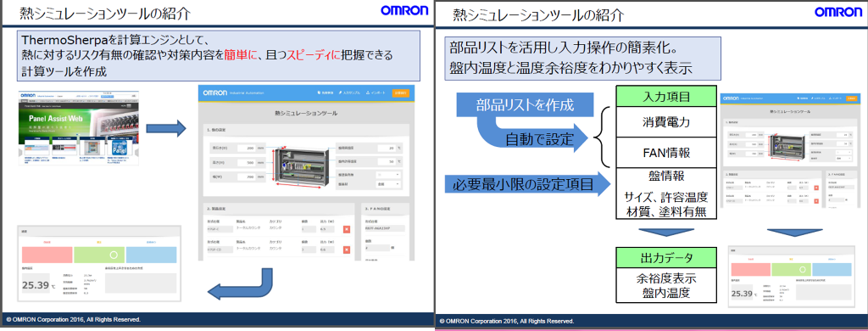Click the width field showing 700 mm
Viewport: 868px width, 331px height.
tap(247, 177)
